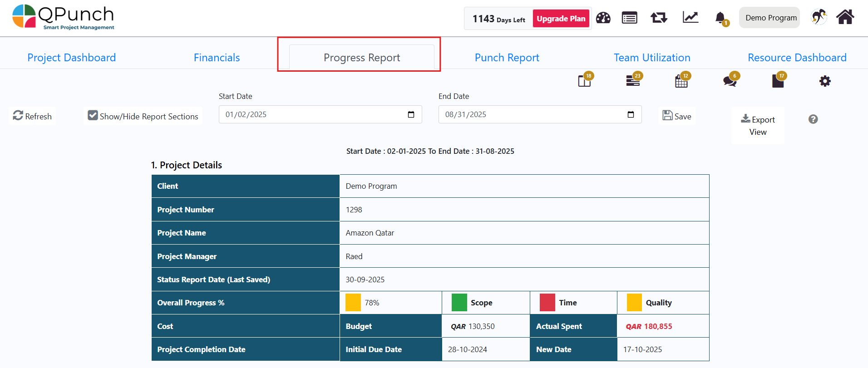868x368 pixels.
Task: Click the Upgrade Plan button
Action: [561, 19]
